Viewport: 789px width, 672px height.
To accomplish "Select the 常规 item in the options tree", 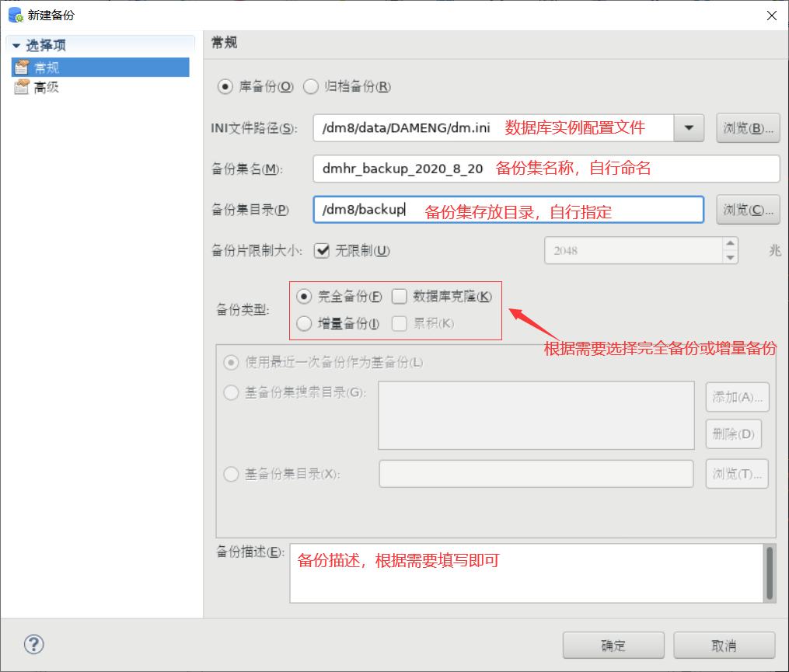I will coord(100,67).
